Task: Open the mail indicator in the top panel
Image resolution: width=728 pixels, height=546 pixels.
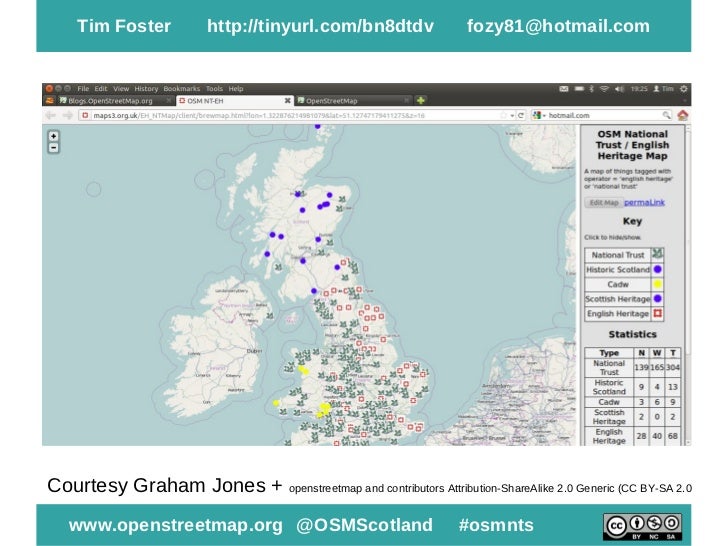Action: tap(564, 89)
